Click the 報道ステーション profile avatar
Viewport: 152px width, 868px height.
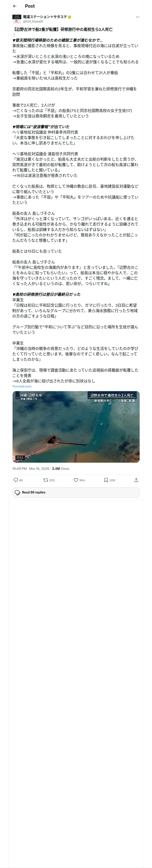(16, 19)
